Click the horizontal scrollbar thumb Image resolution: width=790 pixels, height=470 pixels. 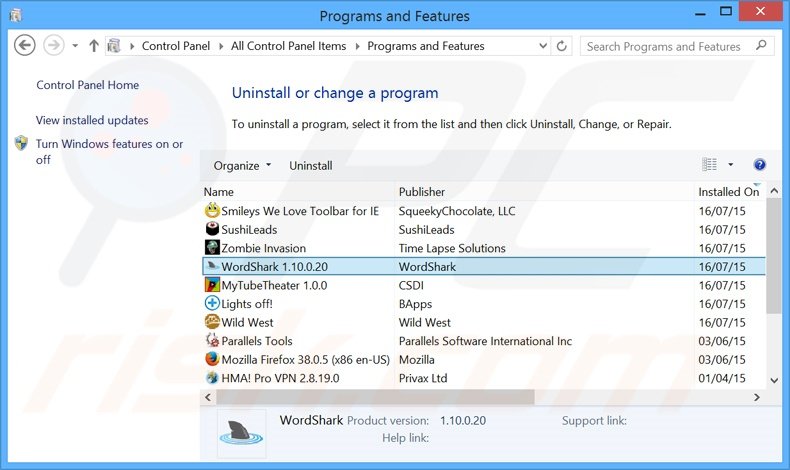click(375, 397)
